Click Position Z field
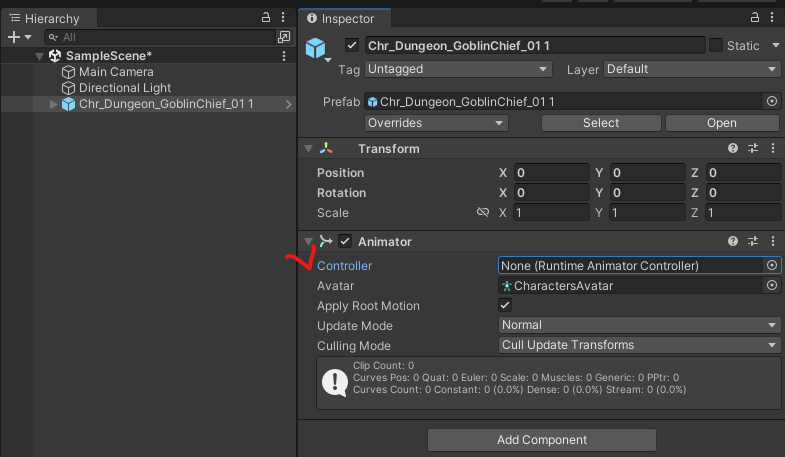 [743, 173]
